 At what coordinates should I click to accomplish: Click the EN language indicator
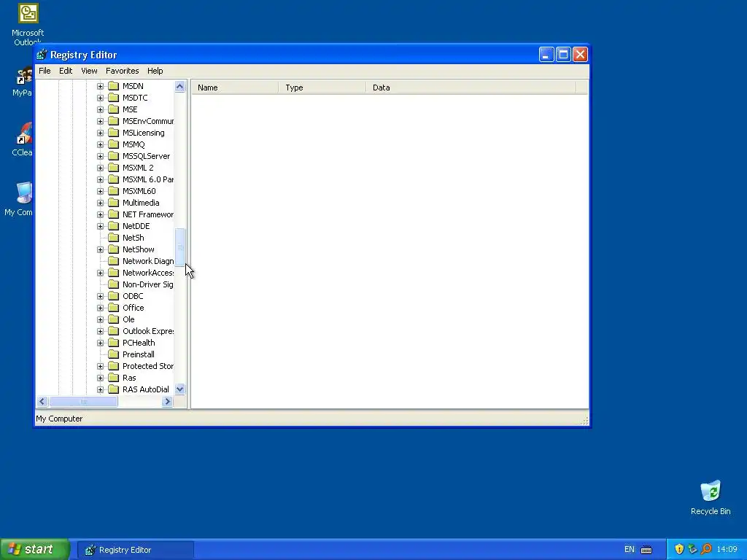coord(630,550)
